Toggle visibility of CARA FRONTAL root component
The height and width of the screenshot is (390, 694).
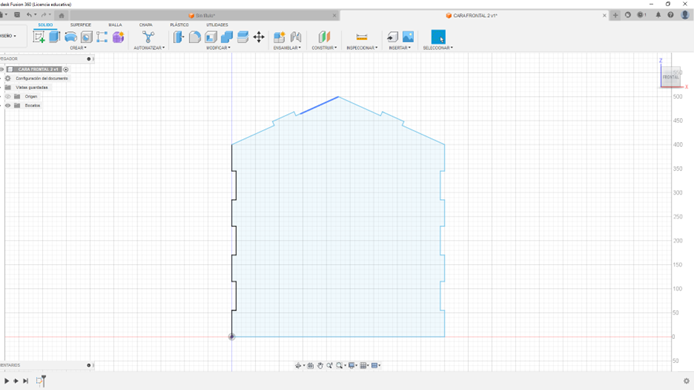pos(3,69)
